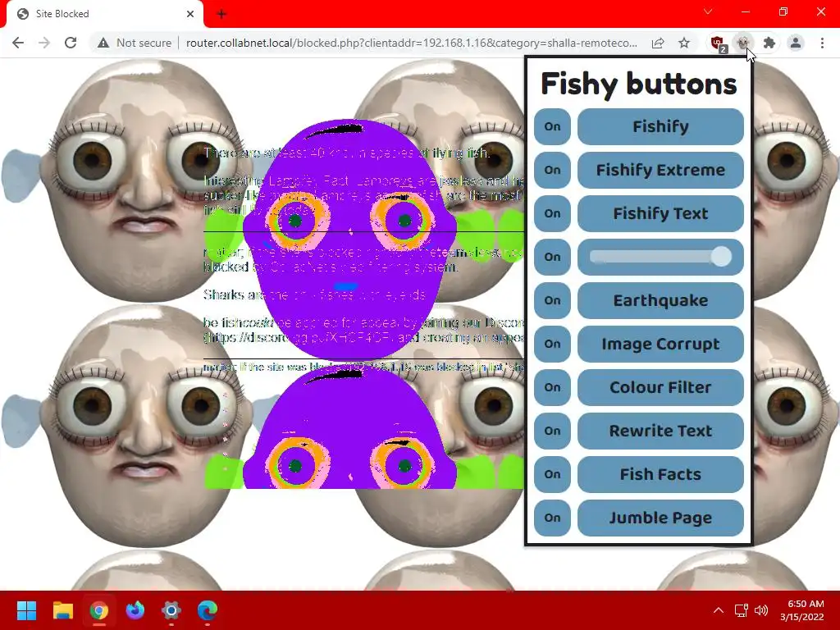Viewport: 840px width, 630px height.
Task: Trigger the Earthquake effect
Action: point(660,300)
